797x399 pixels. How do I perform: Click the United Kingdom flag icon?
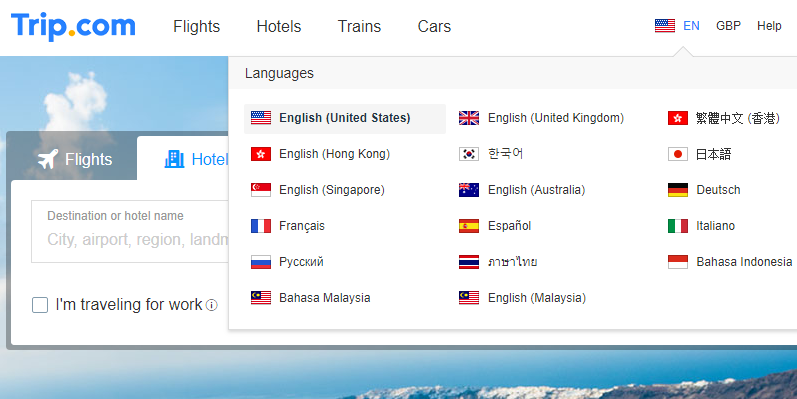pos(469,118)
